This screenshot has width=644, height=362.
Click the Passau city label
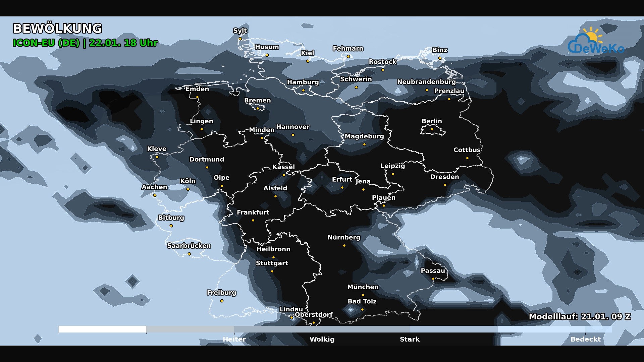coord(433,270)
